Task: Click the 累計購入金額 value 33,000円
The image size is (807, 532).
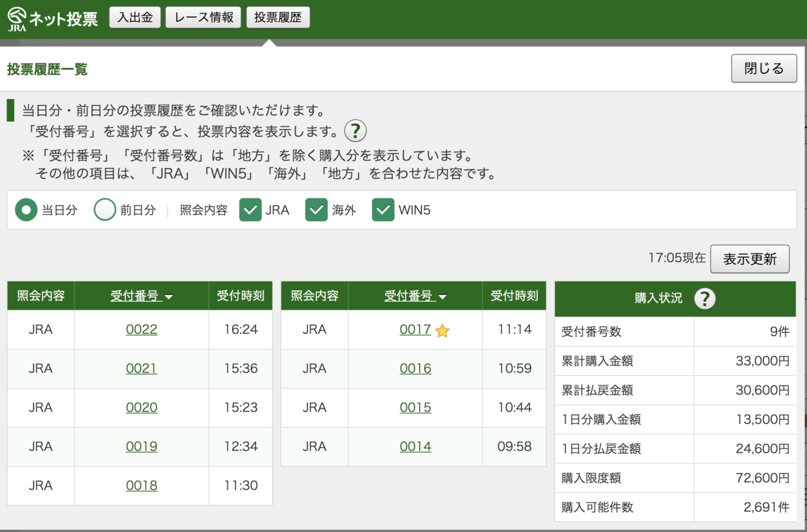Action: (x=763, y=361)
